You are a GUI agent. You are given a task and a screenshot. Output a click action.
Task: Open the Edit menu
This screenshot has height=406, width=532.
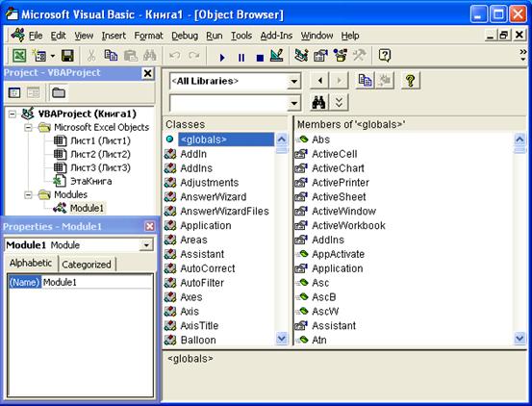pos(58,36)
